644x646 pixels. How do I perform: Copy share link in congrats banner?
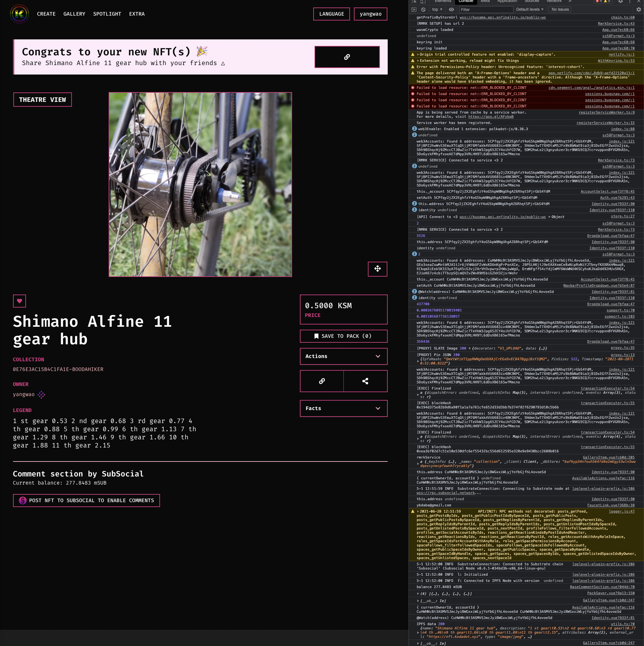[x=347, y=57]
